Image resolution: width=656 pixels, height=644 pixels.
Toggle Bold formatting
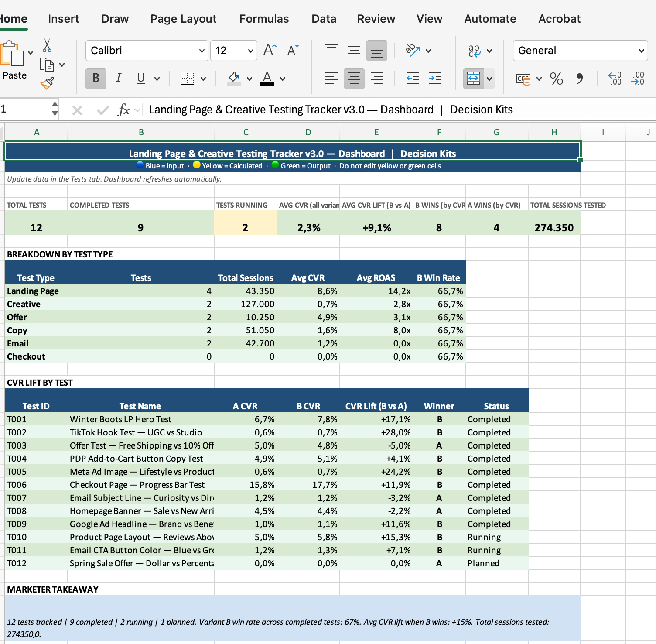[96, 79]
